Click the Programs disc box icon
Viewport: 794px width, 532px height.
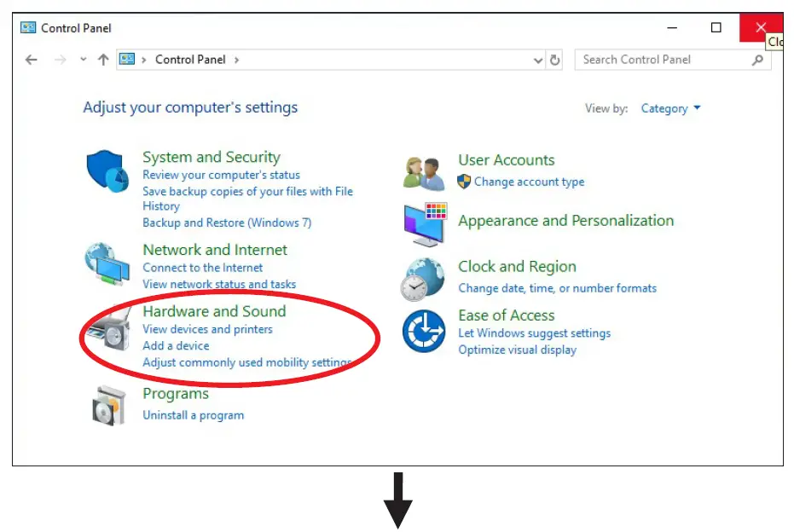(108, 405)
